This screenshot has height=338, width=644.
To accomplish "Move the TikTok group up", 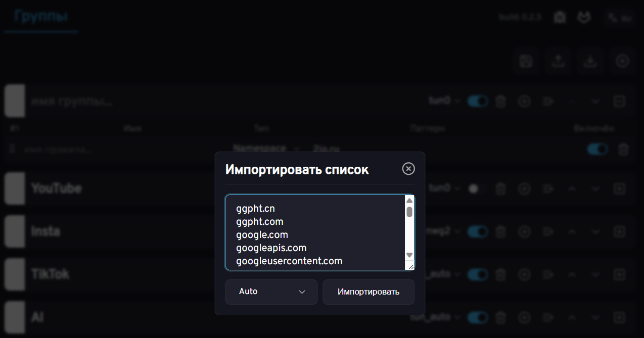I will [572, 275].
